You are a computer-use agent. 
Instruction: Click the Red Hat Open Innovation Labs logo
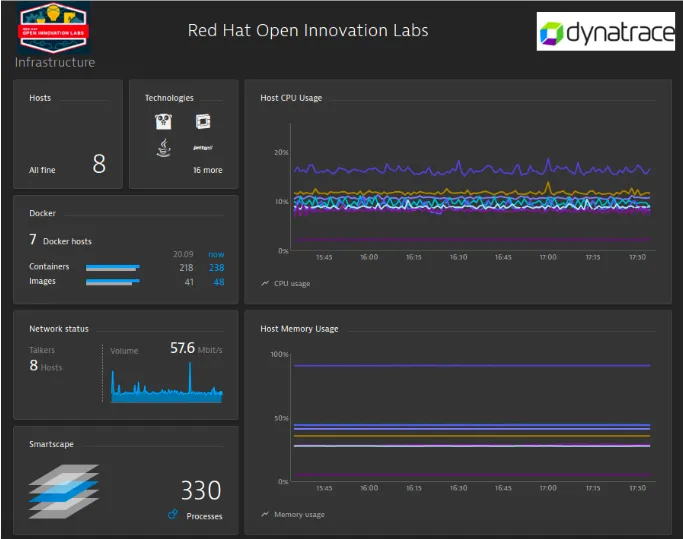(x=56, y=27)
